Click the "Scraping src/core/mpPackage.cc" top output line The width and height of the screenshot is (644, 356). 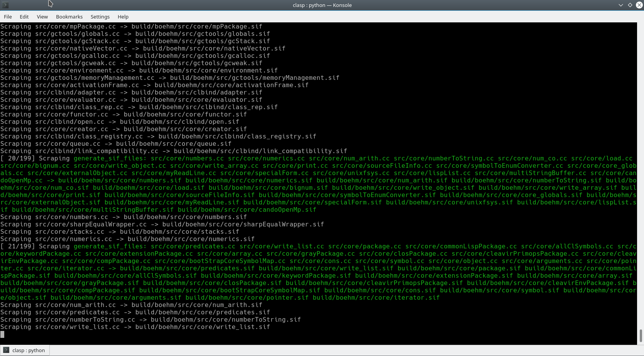pyautogui.click(x=131, y=27)
